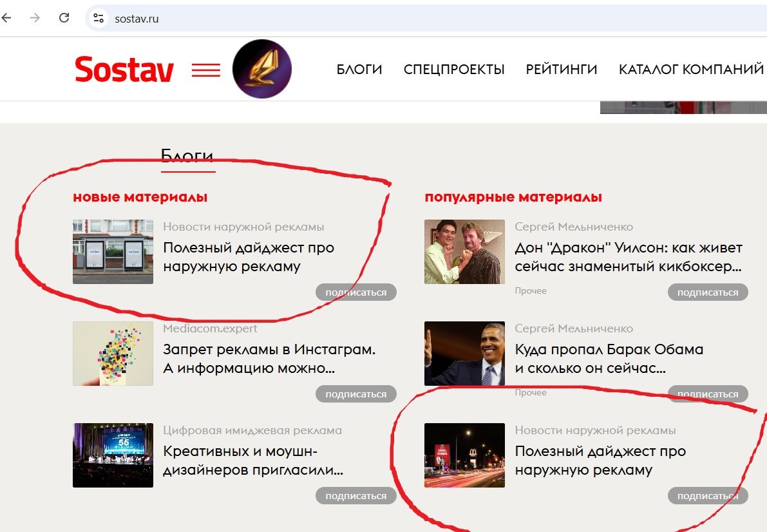Image resolution: width=767 pixels, height=532 pixels.
Task: Open Креативных и моушн-дизайнеров article
Action: (253, 461)
